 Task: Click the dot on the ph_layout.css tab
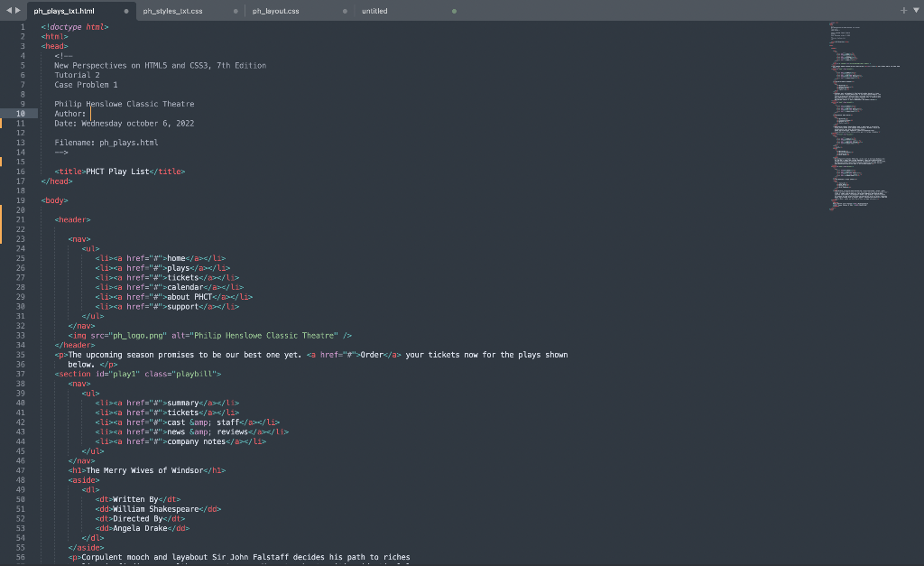[345, 11]
